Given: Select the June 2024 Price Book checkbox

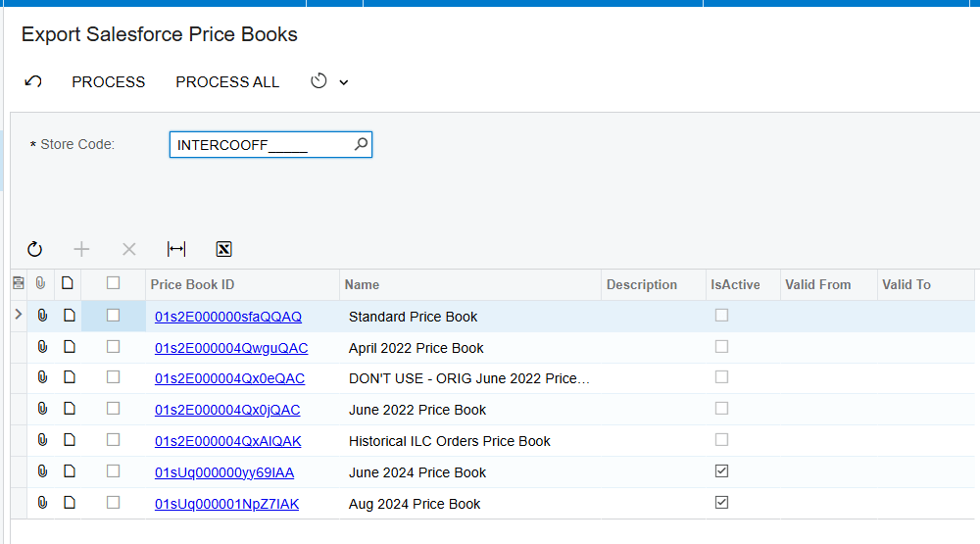Looking at the screenshot, I should pyautogui.click(x=113, y=470).
